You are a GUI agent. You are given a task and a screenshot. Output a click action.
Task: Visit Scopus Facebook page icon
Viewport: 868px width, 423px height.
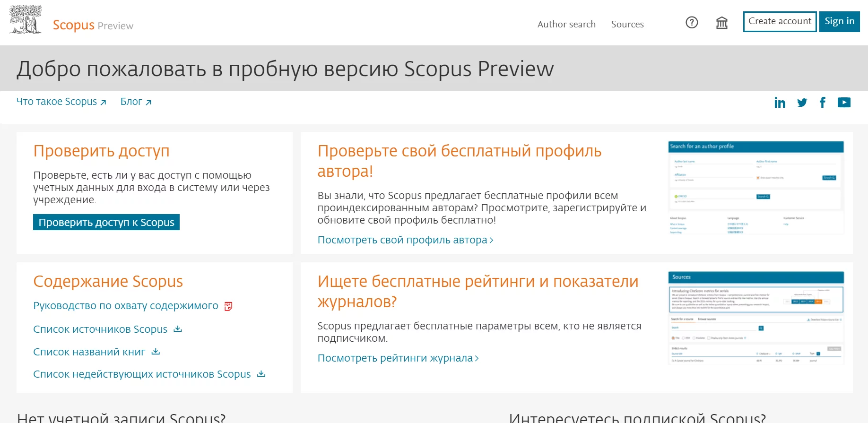coord(823,103)
